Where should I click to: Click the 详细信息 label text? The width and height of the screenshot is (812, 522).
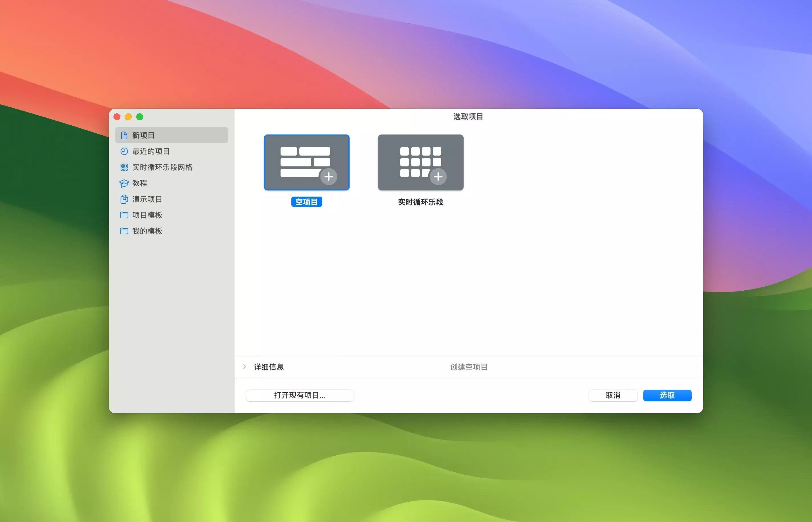tap(269, 367)
